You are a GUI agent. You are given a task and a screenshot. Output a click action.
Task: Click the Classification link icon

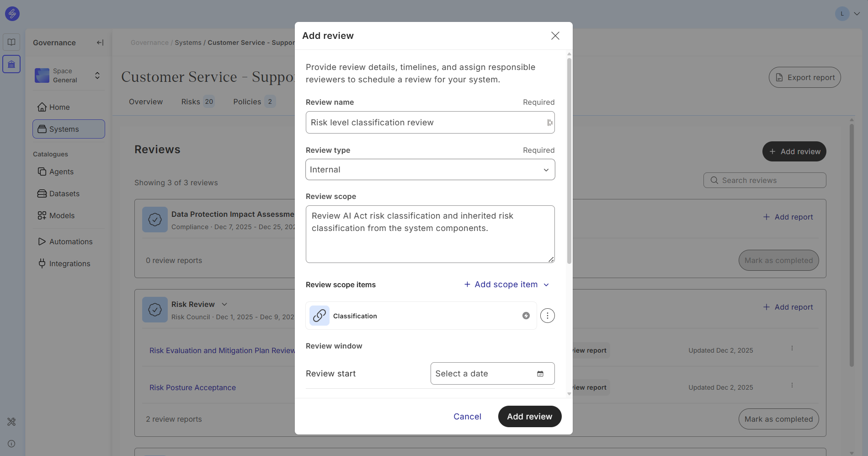coord(319,316)
